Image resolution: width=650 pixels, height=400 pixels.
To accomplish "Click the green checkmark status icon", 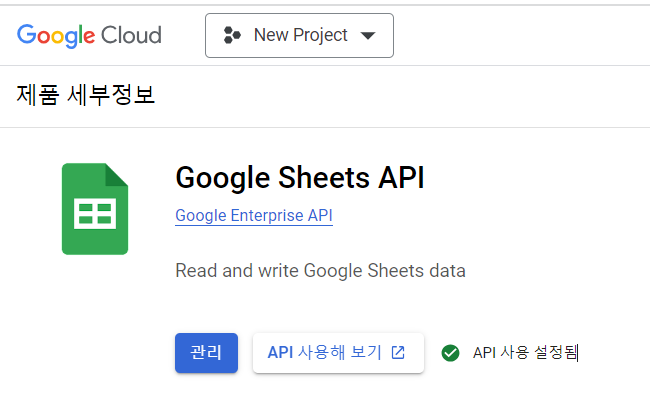I will (450, 353).
